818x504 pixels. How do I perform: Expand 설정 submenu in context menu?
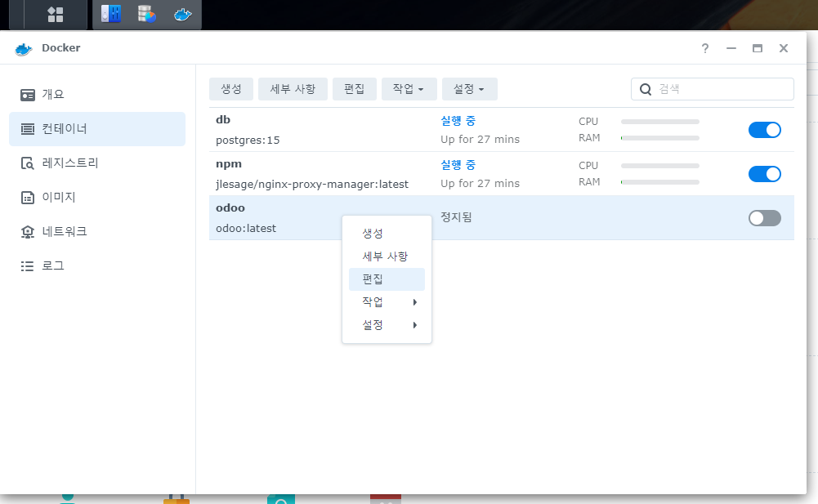point(387,325)
